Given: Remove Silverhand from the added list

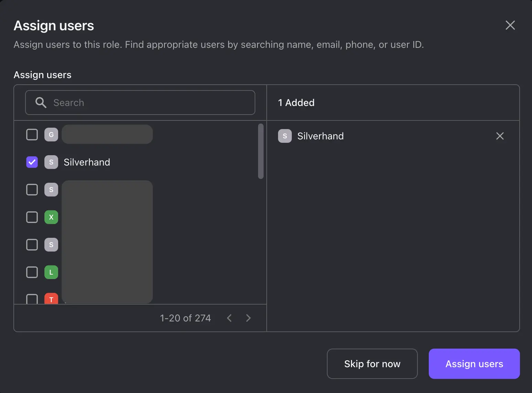Looking at the screenshot, I should point(500,136).
